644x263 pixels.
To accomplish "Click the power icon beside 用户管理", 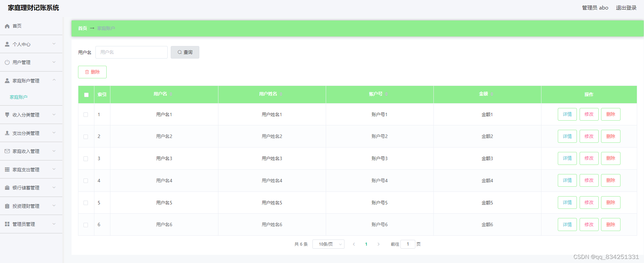I will pyautogui.click(x=7, y=62).
